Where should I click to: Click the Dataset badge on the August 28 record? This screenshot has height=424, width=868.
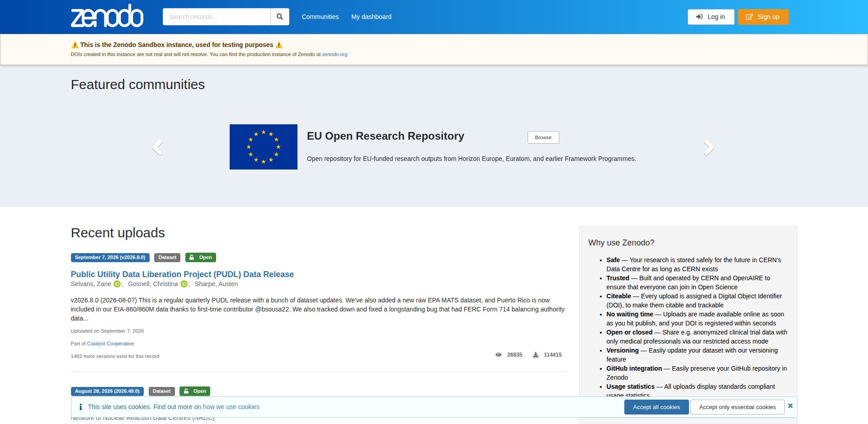point(161,391)
